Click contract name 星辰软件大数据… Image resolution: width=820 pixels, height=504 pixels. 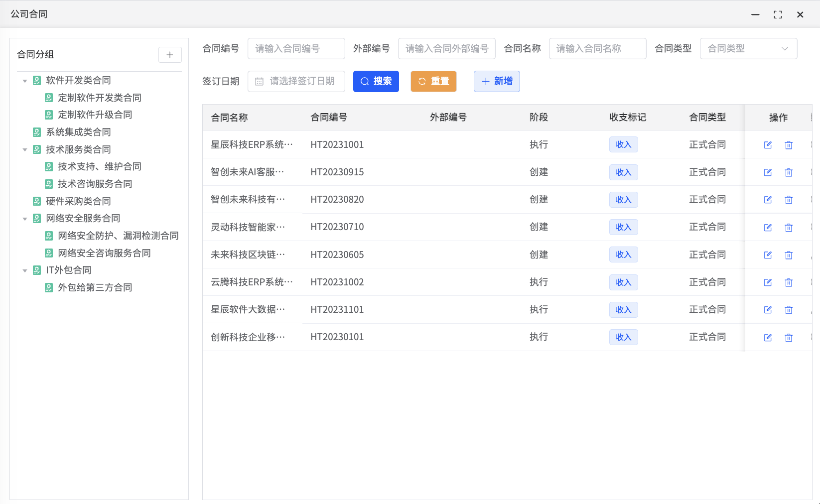click(248, 309)
